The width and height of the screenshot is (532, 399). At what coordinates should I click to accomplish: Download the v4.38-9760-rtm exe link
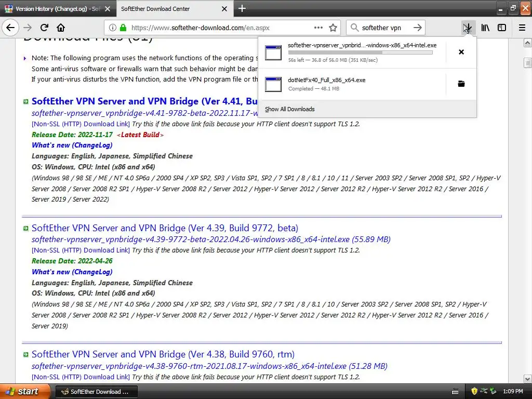click(x=209, y=366)
